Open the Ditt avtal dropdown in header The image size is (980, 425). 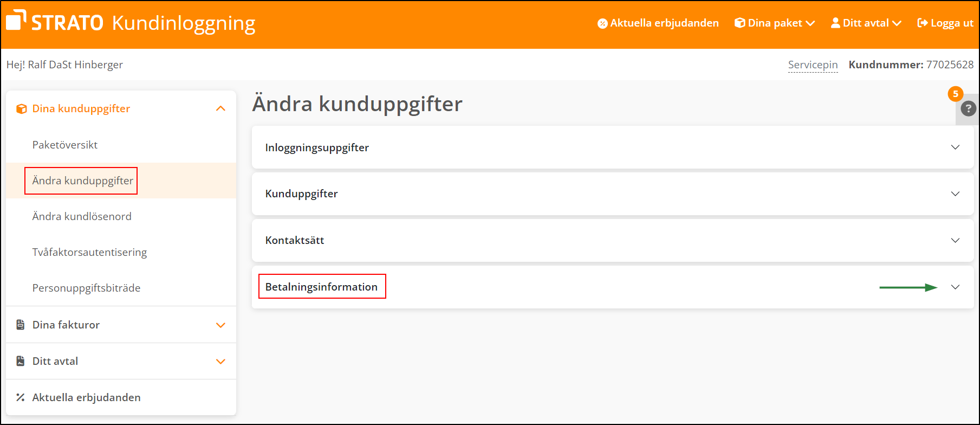click(x=866, y=23)
